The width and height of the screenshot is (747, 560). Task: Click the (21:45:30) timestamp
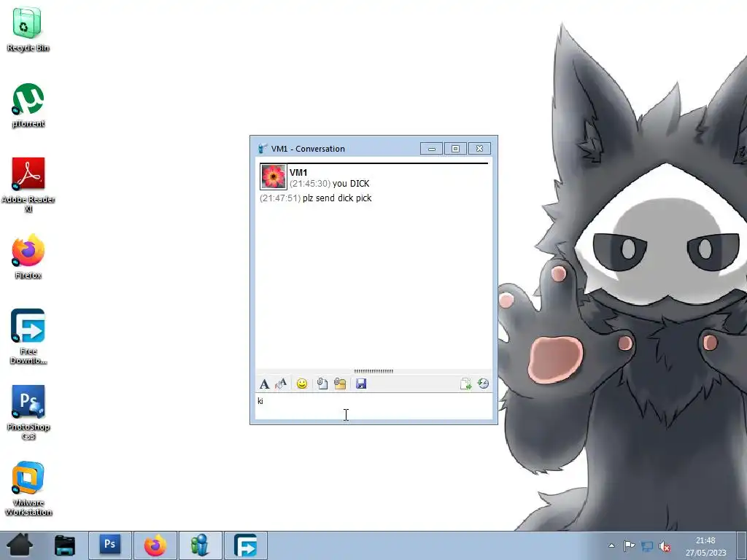click(x=310, y=183)
